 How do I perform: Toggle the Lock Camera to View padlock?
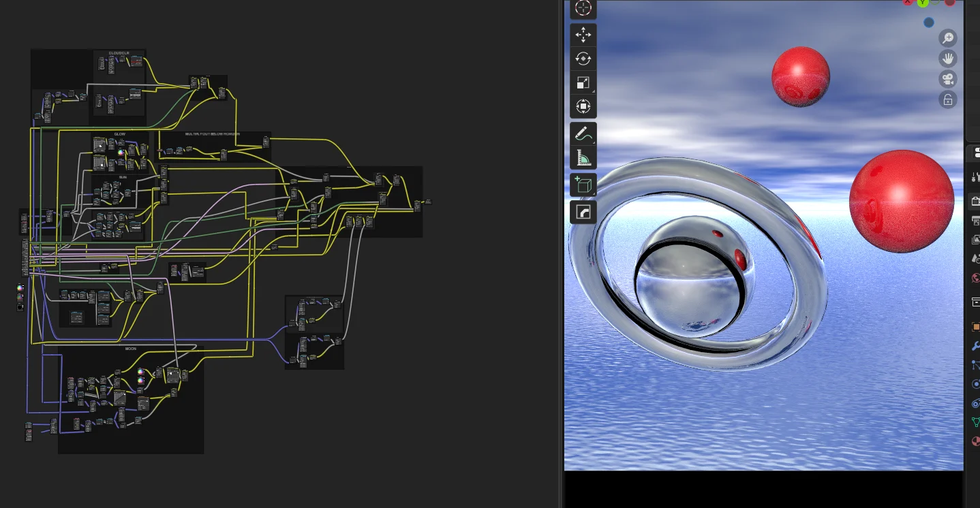pyautogui.click(x=948, y=99)
